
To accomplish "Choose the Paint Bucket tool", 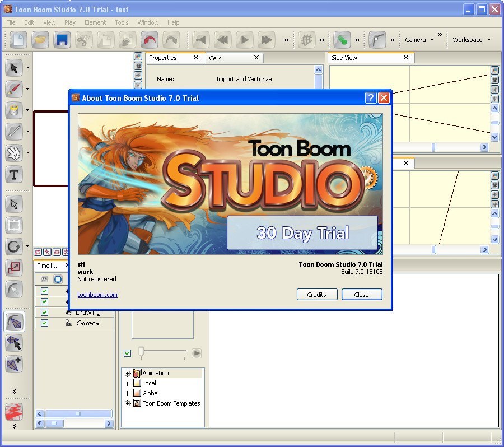I will point(14,110).
